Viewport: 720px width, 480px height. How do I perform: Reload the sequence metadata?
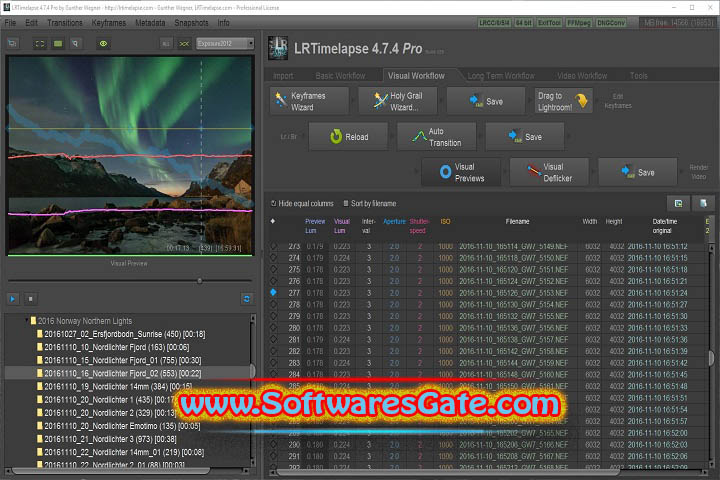click(x=349, y=136)
